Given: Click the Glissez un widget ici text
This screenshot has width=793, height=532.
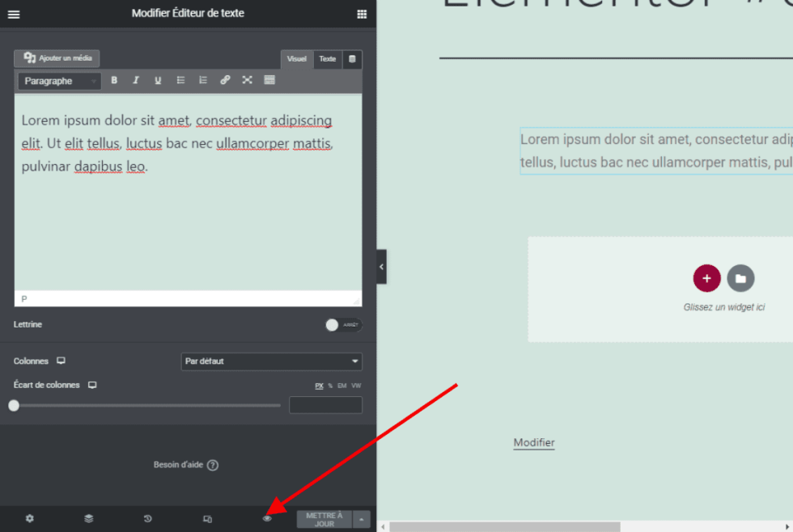Looking at the screenshot, I should [x=723, y=307].
